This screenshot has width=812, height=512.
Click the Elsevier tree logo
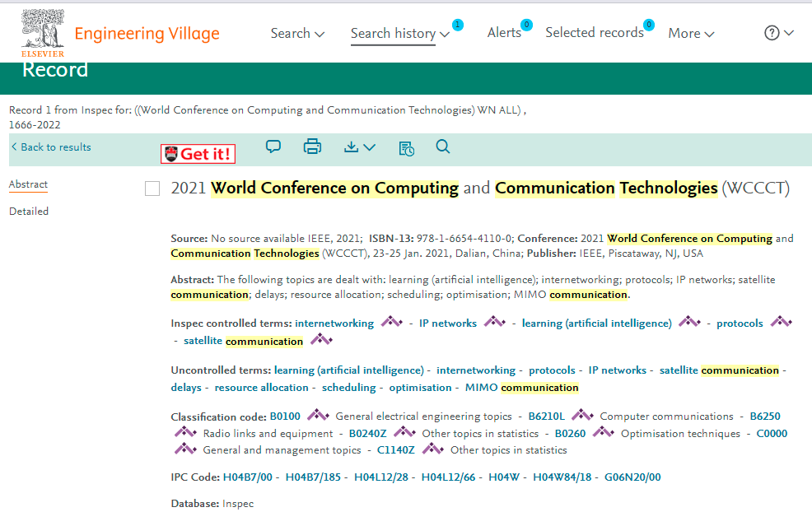tap(43, 33)
